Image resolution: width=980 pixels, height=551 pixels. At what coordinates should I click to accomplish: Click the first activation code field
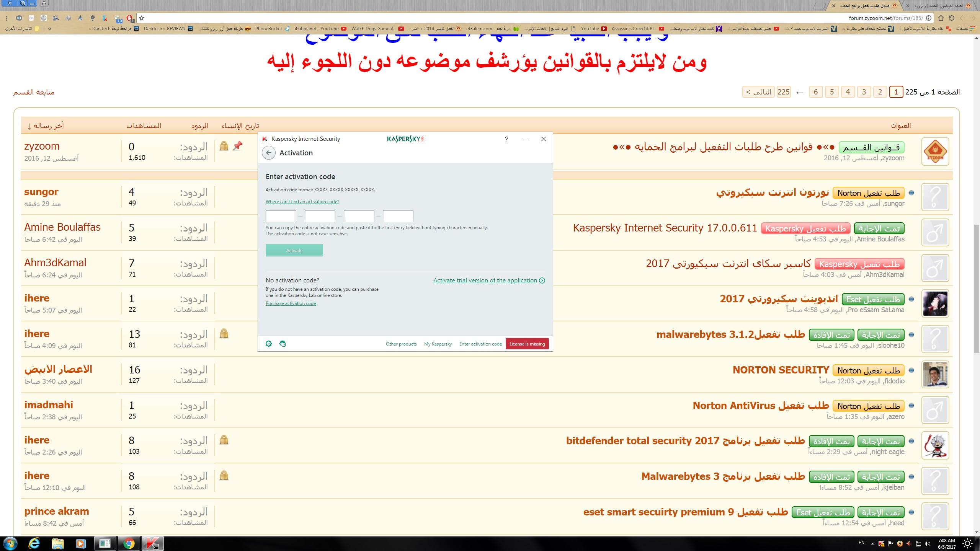[x=281, y=216]
